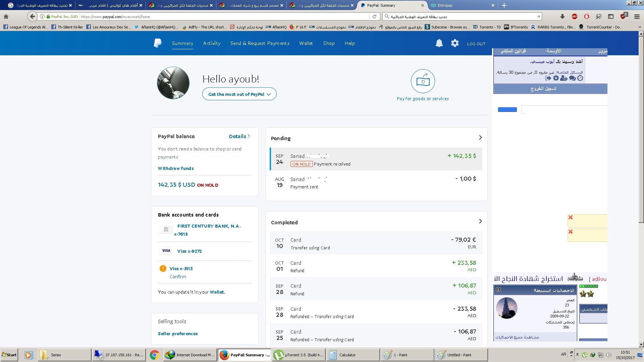Switch to the Entropay browser tab
644x362 pixels.
(462, 5)
